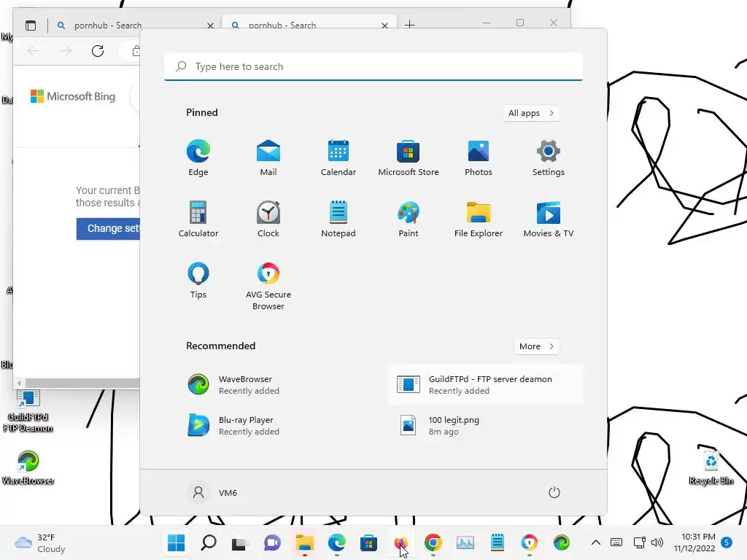The image size is (747, 560).
Task: Launch the Calculator app
Action: point(198,219)
